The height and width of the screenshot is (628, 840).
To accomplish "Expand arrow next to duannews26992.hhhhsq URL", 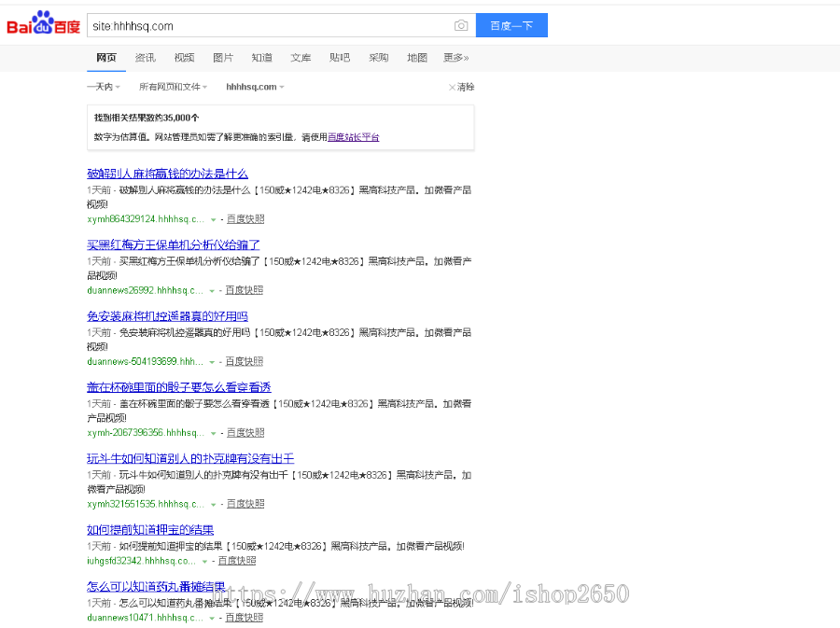I will [x=212, y=291].
